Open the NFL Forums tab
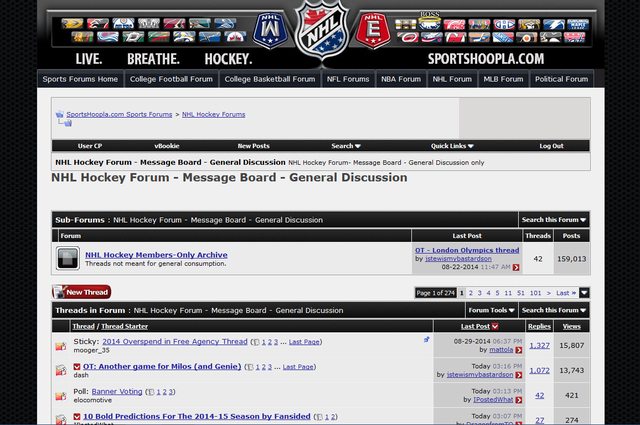The height and width of the screenshot is (425, 640). (348, 79)
